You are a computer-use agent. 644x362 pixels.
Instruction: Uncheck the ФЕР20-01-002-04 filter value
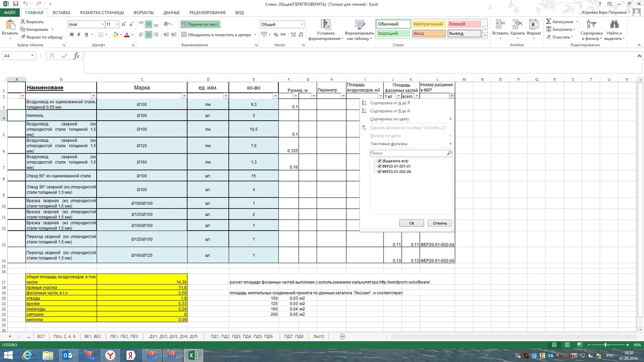379,172
